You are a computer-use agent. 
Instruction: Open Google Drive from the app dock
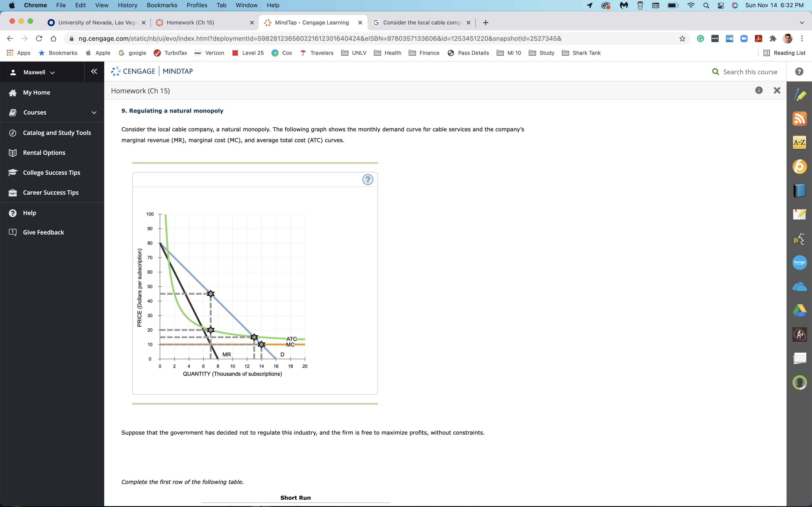click(800, 310)
